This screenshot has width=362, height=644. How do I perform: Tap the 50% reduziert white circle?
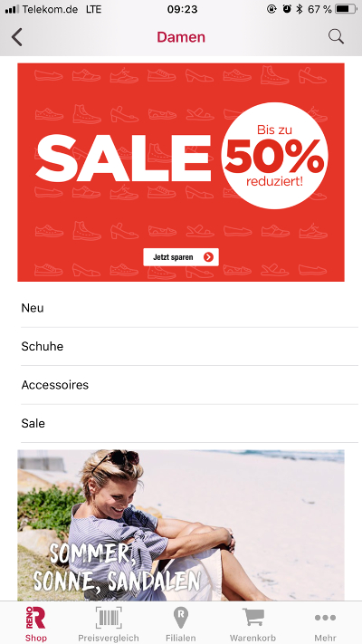[274, 156]
